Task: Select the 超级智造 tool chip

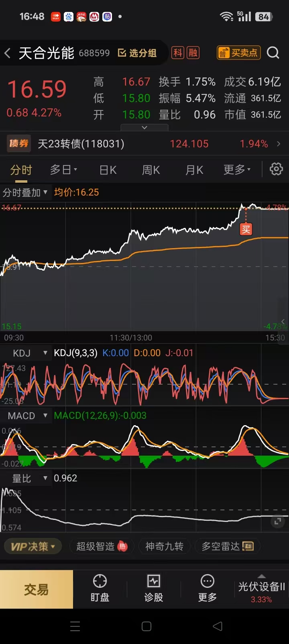Action: (x=102, y=546)
